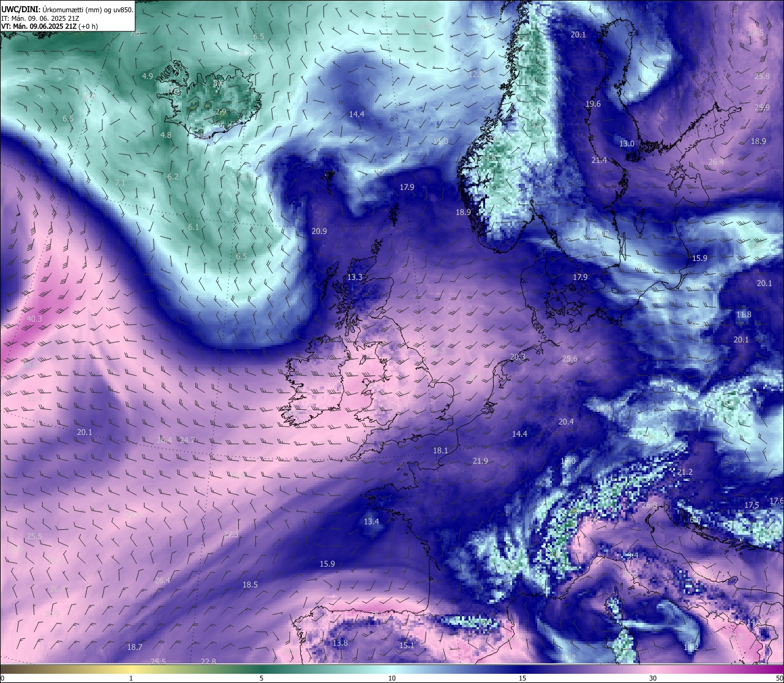
Task: Click the color scale bar at the legend
Action: 392,669
